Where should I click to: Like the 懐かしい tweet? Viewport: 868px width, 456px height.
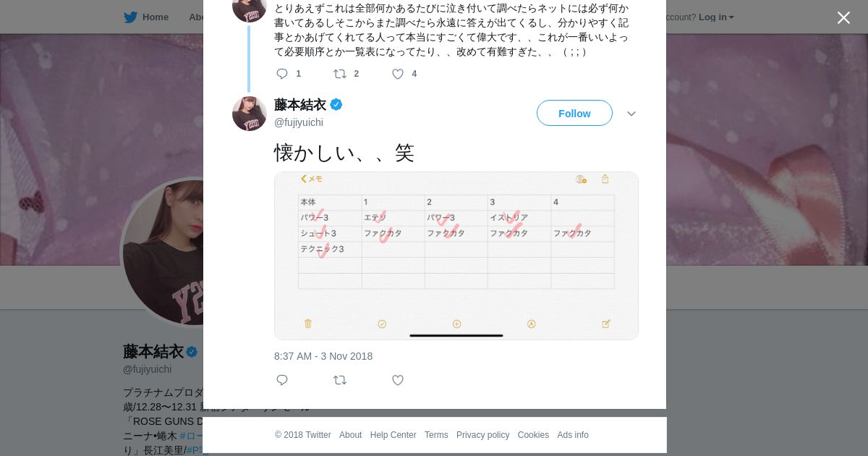pos(398,380)
